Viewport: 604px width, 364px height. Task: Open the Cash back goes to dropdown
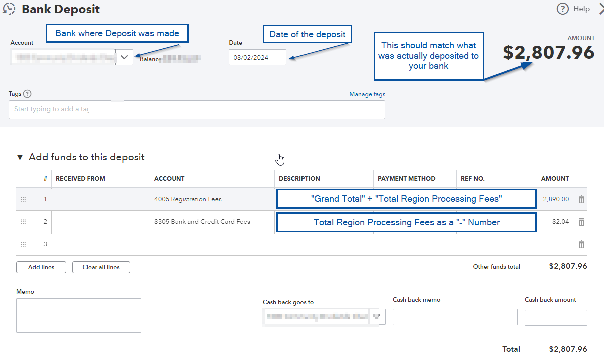click(377, 316)
